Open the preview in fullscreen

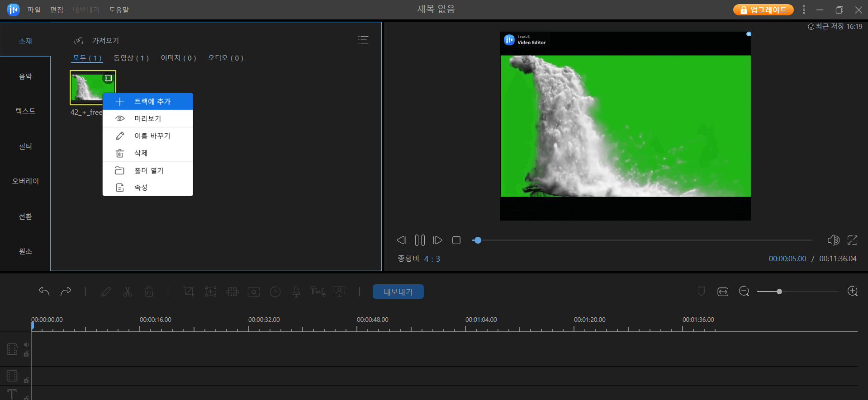pyautogui.click(x=852, y=240)
